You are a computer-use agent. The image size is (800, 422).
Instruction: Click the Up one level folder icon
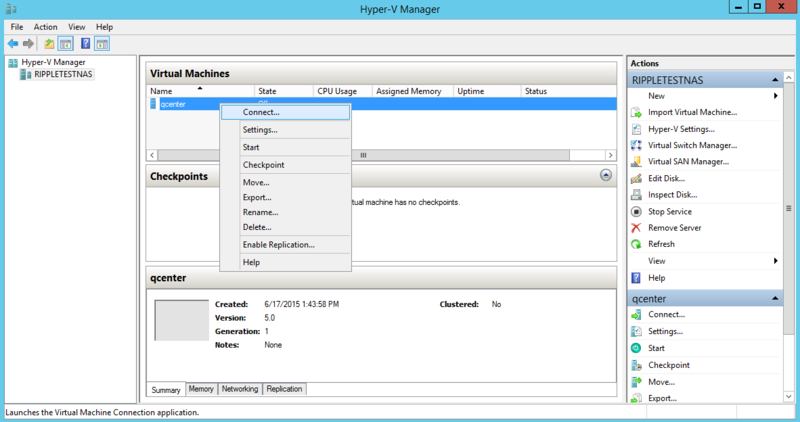pyautogui.click(x=49, y=44)
